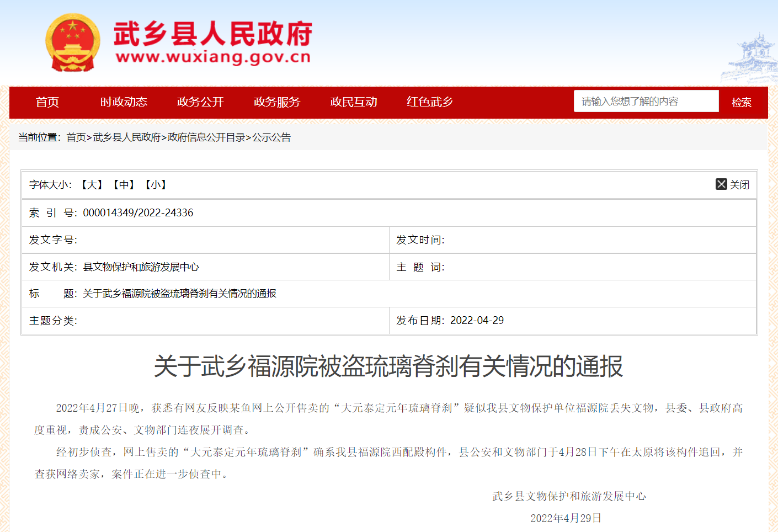Click the search input field

[x=646, y=102]
